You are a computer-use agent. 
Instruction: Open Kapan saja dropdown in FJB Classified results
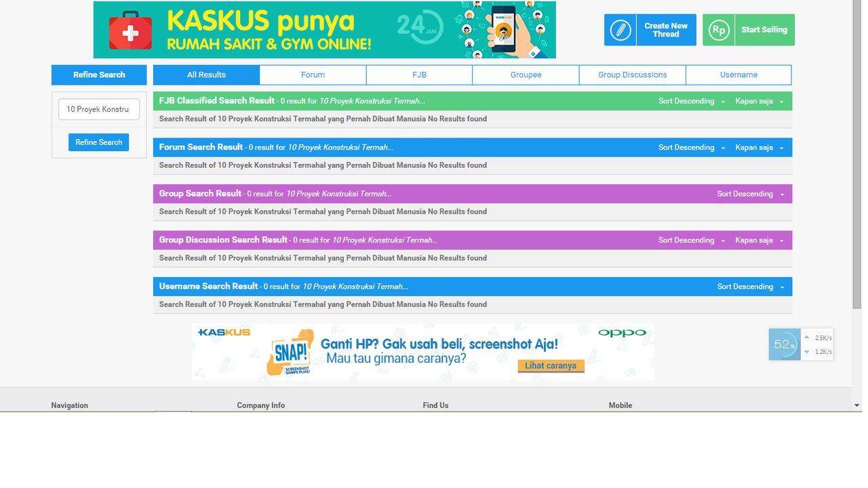759,101
